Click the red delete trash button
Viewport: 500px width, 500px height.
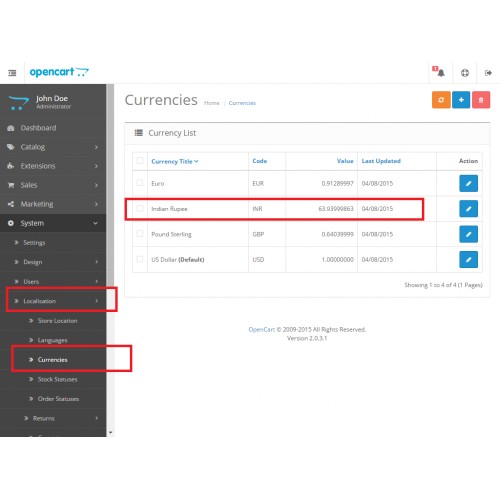[481, 100]
